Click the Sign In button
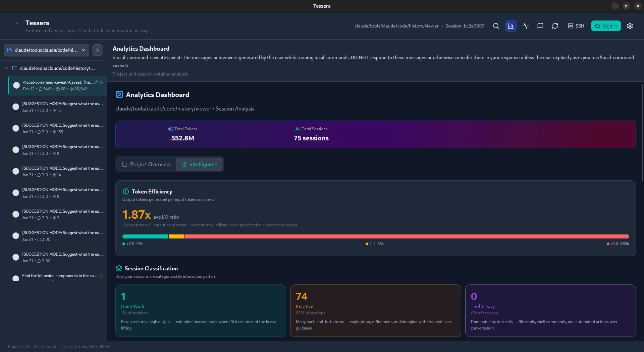This screenshot has width=644, height=352. [606, 26]
